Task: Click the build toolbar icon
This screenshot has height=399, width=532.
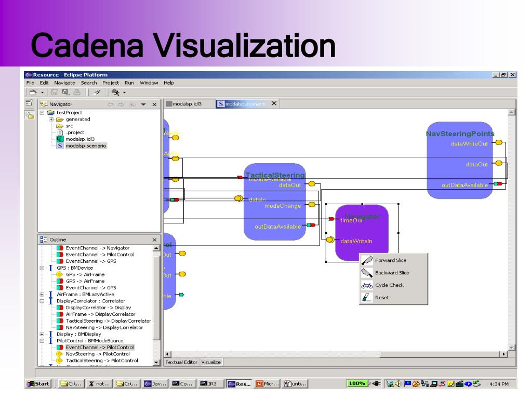Action: pyautogui.click(x=97, y=92)
